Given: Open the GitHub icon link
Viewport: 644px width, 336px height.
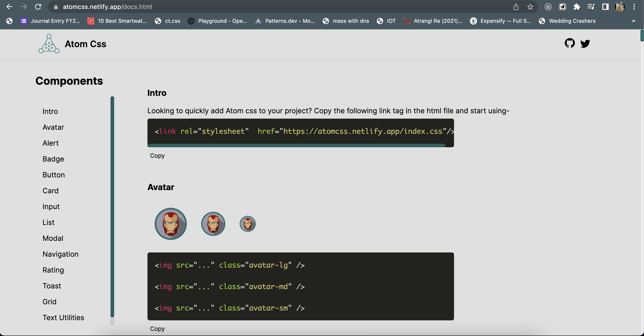Looking at the screenshot, I should point(569,43).
